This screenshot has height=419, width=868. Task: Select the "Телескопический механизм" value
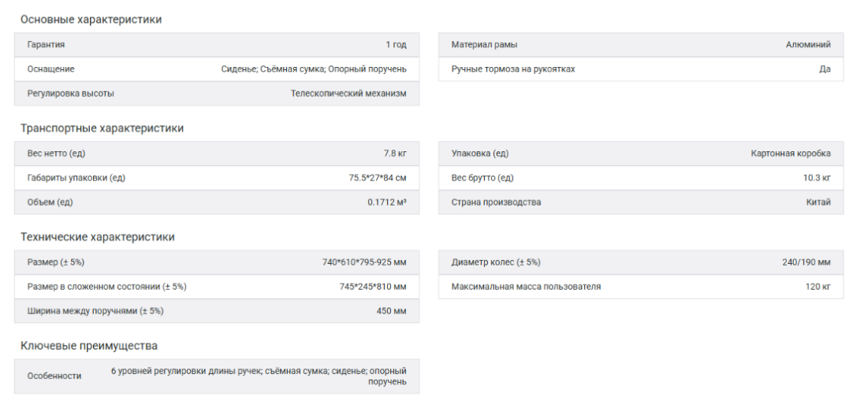[x=348, y=94]
